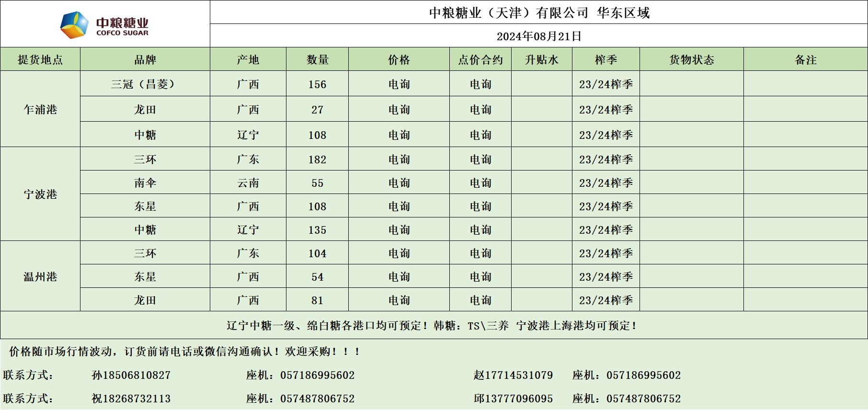Select the 提货地点 column header
Viewport: 868px width, 410px height.
(40, 60)
